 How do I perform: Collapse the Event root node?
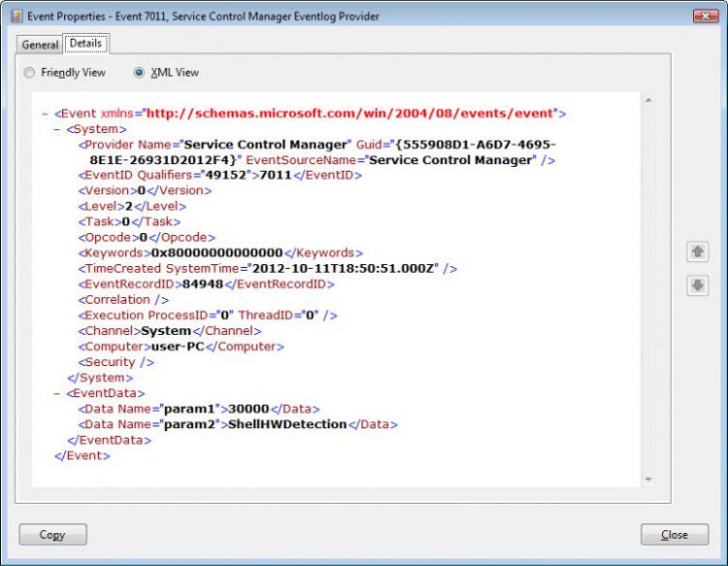[45, 114]
